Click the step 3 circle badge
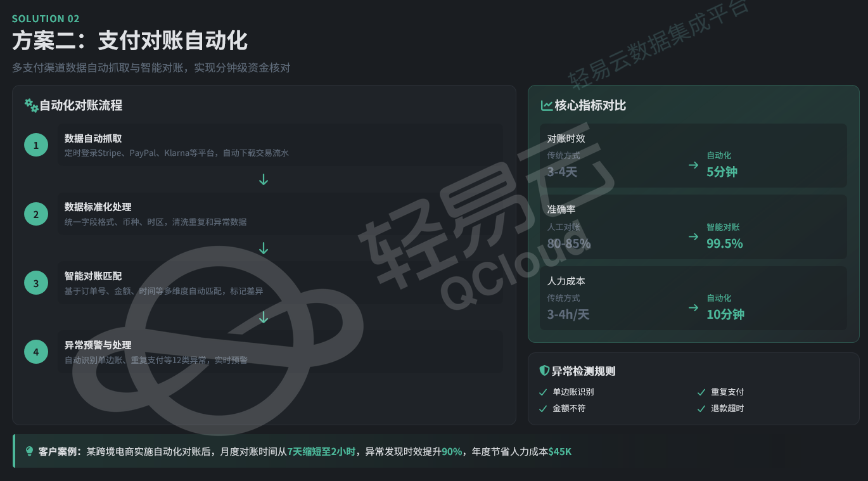The width and height of the screenshot is (868, 481). click(x=36, y=283)
